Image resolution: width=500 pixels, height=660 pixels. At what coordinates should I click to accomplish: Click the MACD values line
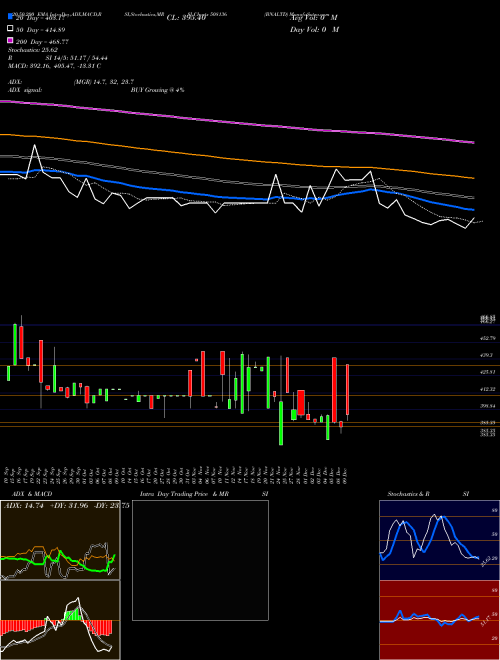point(54,66)
